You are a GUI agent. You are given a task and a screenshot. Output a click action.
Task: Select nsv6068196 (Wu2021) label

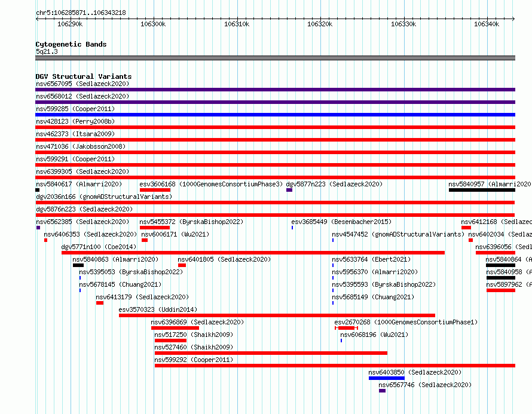pos(374,335)
